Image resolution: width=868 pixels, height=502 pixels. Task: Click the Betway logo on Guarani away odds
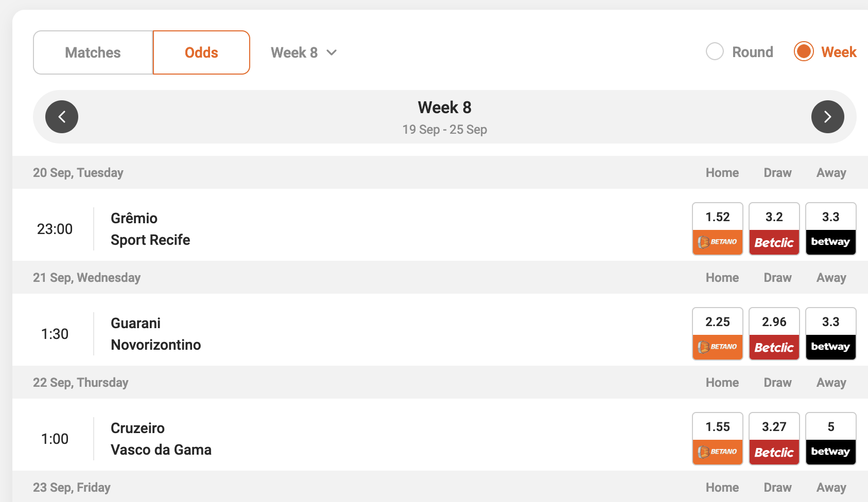point(830,347)
